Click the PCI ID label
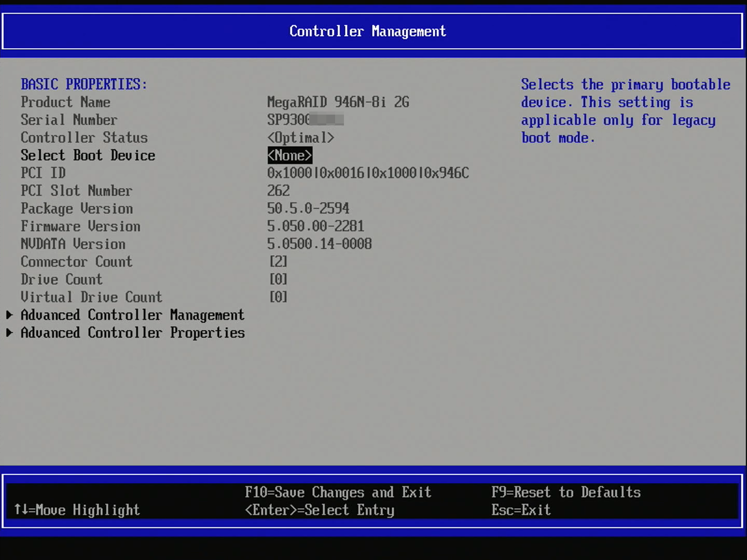 (43, 173)
